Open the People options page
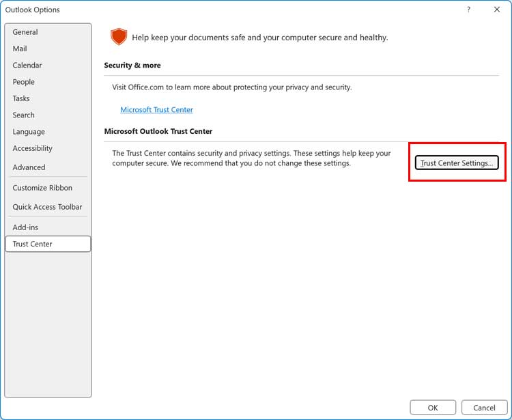Screen dimensions: 512x420 (x=48, y=82)
